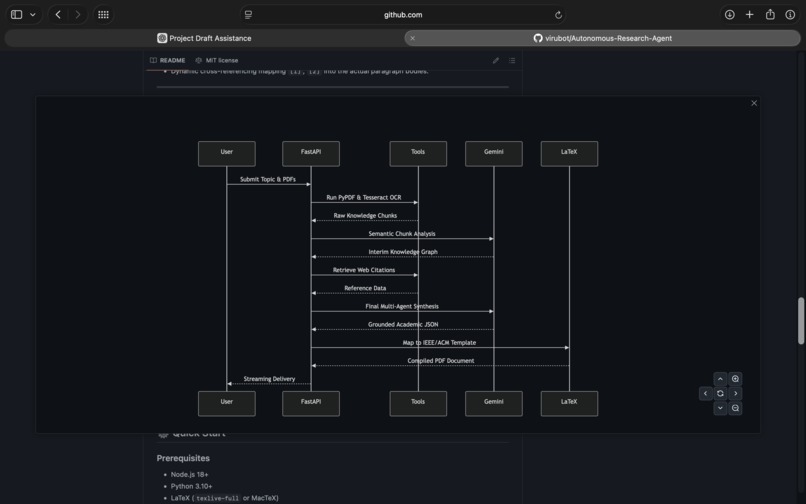This screenshot has width=806, height=504.
Task: Reload the current page
Action: 558,15
